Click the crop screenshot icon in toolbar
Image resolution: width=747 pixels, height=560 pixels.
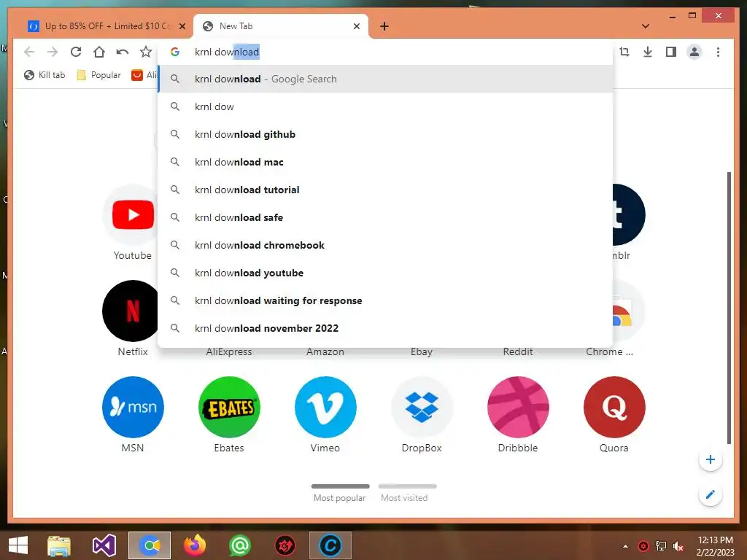click(x=624, y=52)
